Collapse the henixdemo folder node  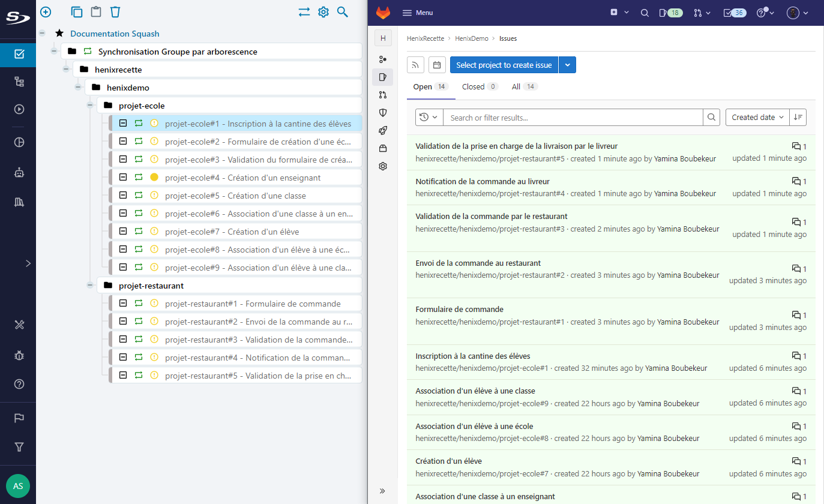coord(77,86)
